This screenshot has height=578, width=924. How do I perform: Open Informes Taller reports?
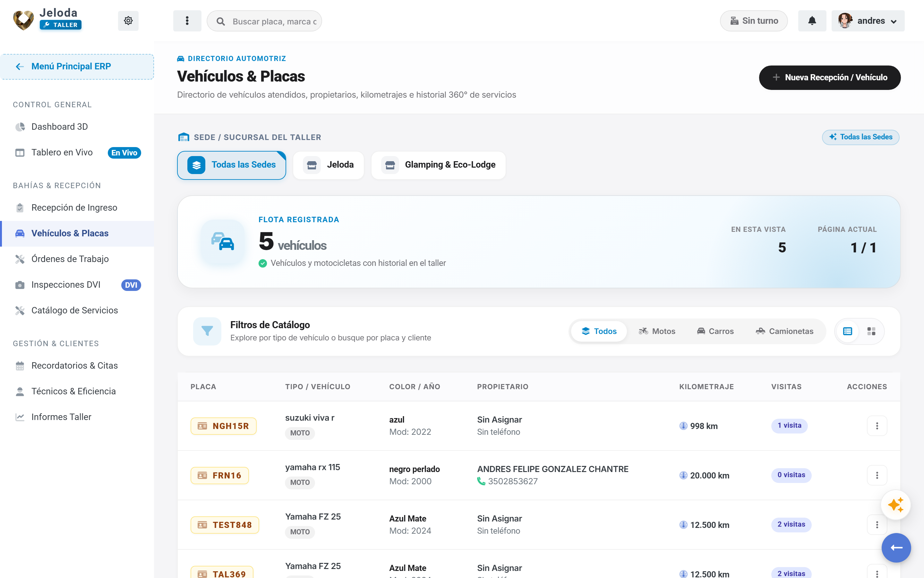(77, 417)
